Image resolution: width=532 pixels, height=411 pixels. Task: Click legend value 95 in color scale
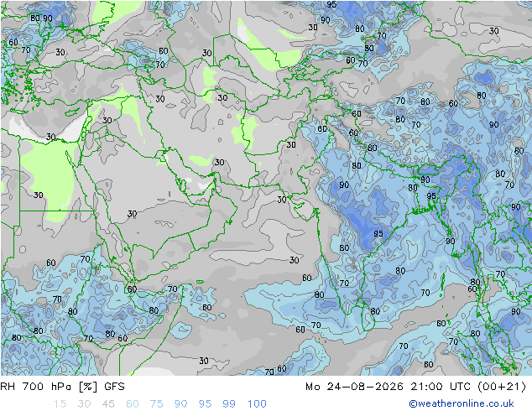click(205, 404)
